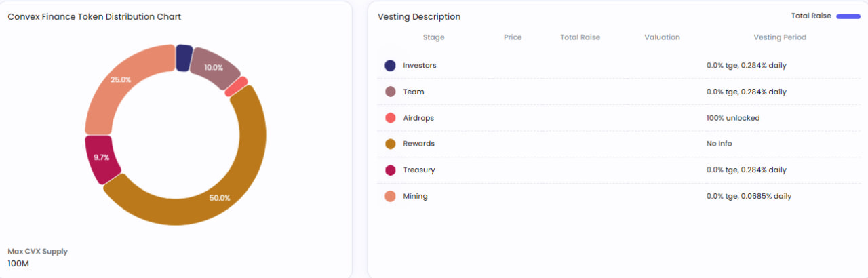Click the small dark blue Investors segment

coord(183,58)
